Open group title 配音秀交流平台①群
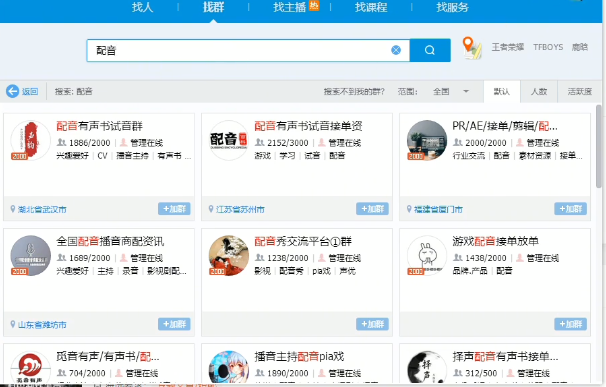606x387 pixels. click(303, 241)
